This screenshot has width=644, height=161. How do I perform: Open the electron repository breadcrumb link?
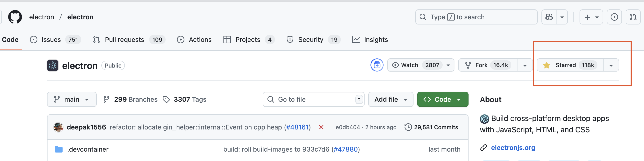(x=80, y=17)
